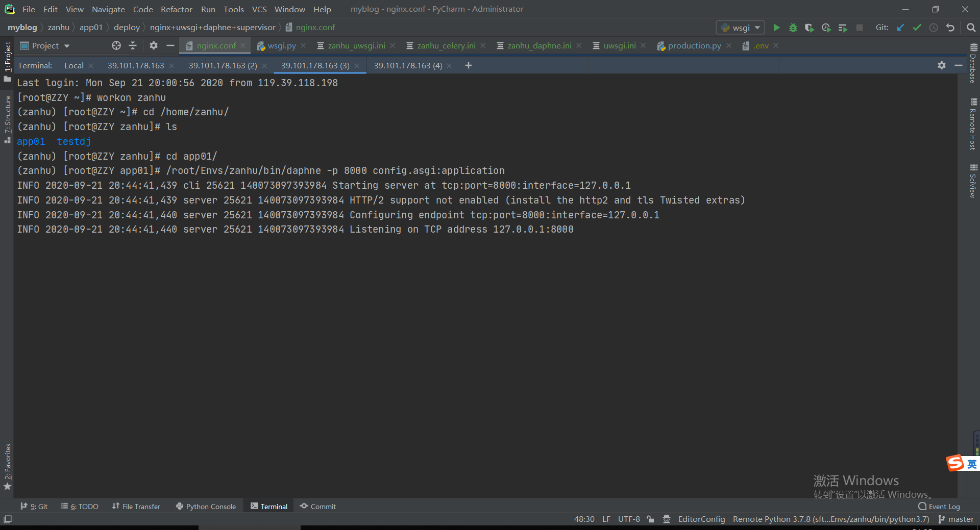Close the Local terminal tab
This screenshot has width=980, height=530.
tap(91, 66)
